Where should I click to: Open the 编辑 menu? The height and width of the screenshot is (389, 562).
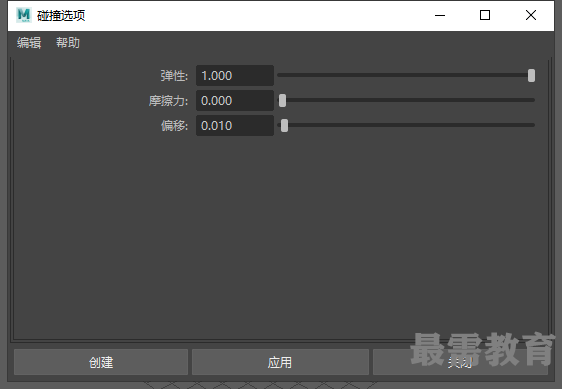click(x=29, y=43)
